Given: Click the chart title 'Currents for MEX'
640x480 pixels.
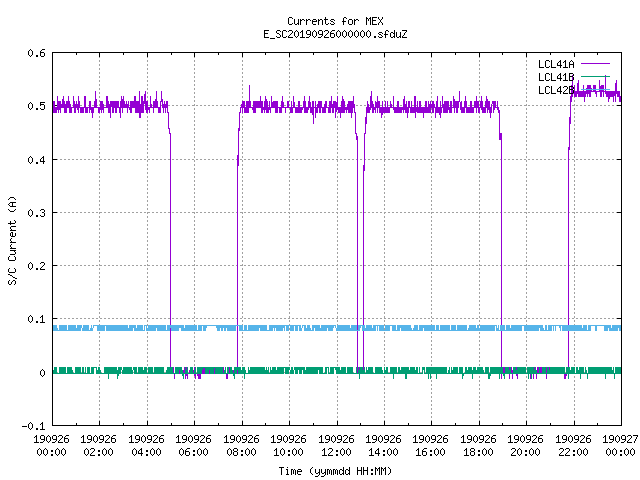Looking at the screenshot, I should coord(335,21).
